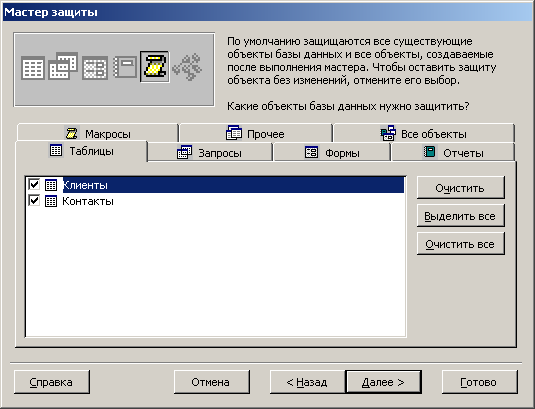Go to next step with Далее
The image size is (535, 409).
pyautogui.click(x=384, y=382)
